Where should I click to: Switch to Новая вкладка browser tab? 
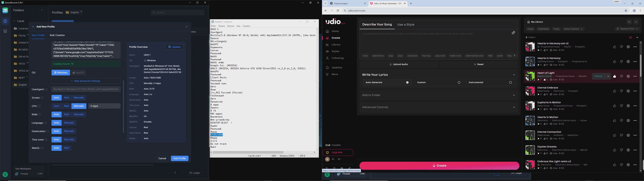[347, 3]
